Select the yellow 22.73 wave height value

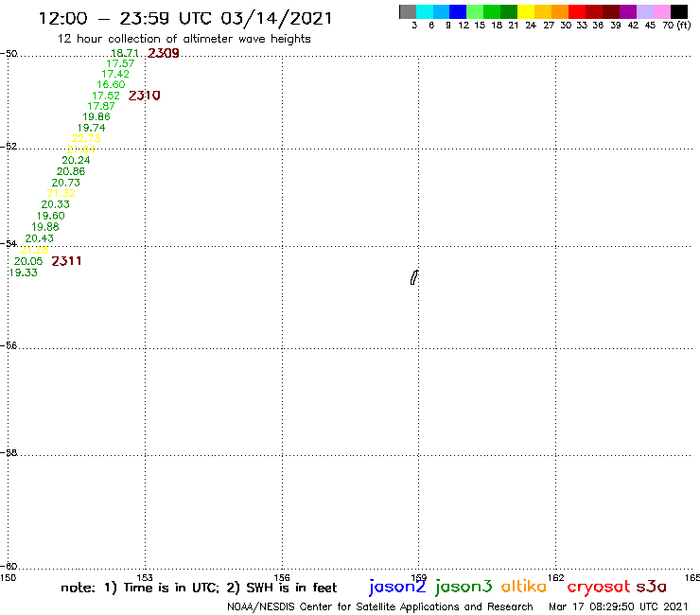tap(86, 138)
